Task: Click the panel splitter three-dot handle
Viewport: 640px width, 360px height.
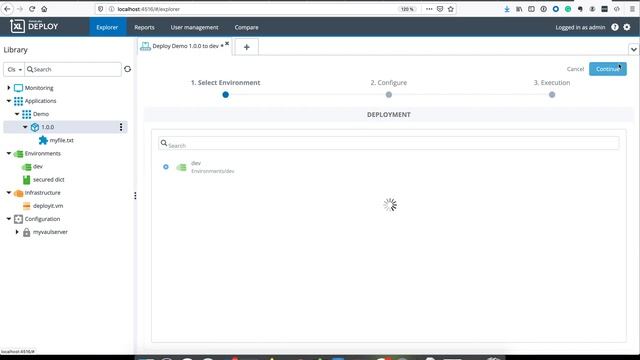Action: [135, 196]
